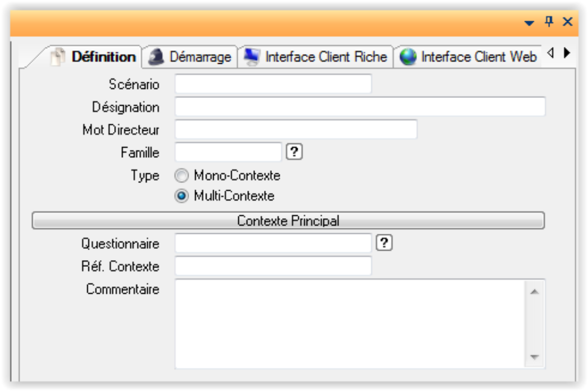
Task: Click the Commentaire scrollbar down arrow
Action: point(534,357)
